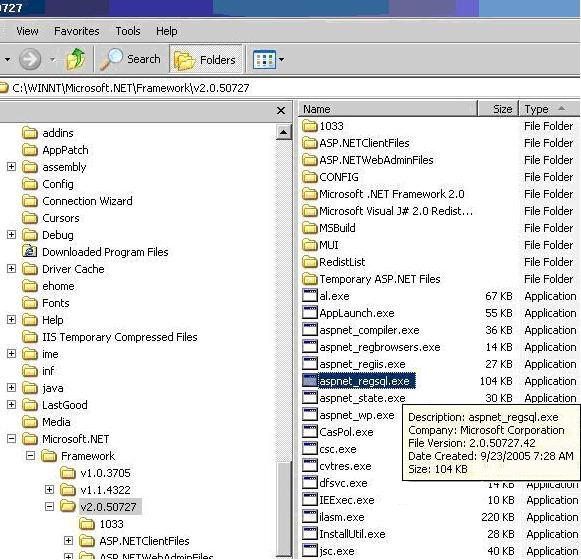The height and width of the screenshot is (560, 581).
Task: Select the MUI folder icon
Action: pyautogui.click(x=310, y=245)
